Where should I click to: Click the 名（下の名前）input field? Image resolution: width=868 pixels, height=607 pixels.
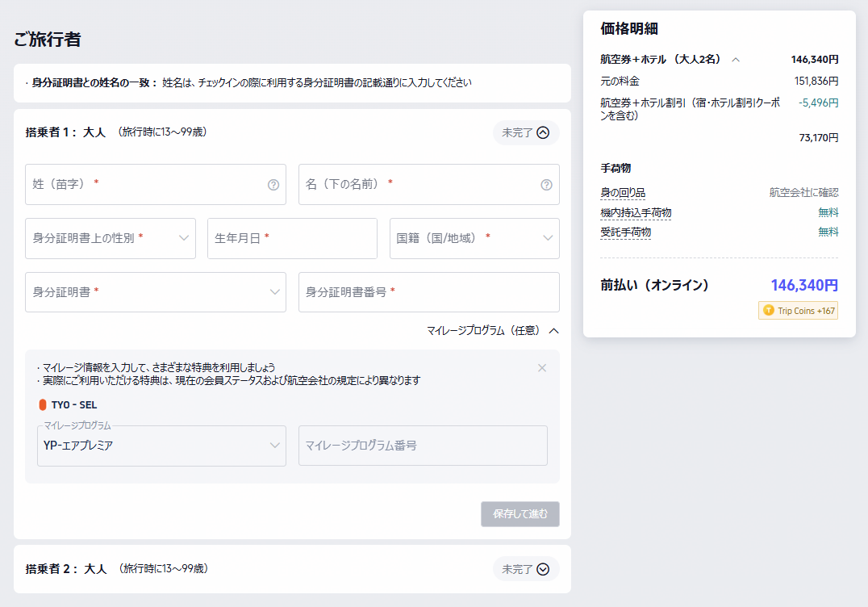tap(429, 184)
